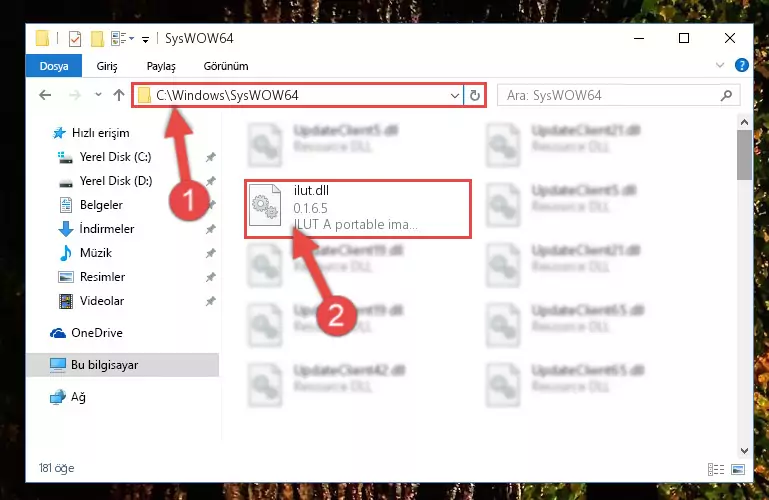Screen dimensions: 769x500
Task: Click the pin icon beside Müzik
Action: click(x=210, y=253)
